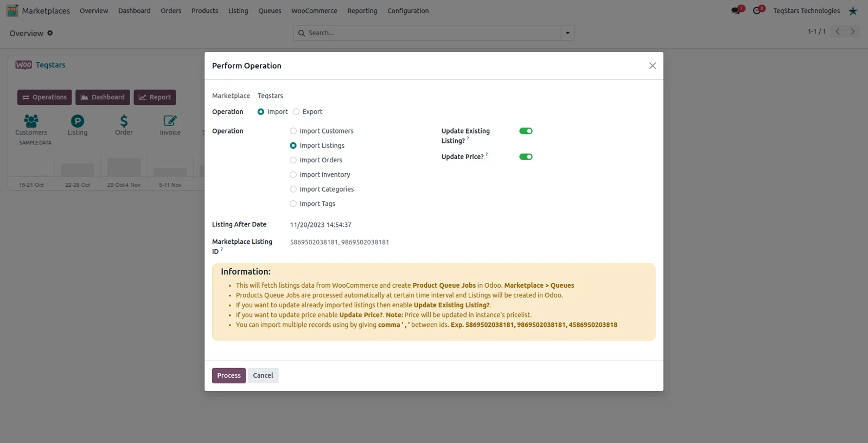The image size is (868, 443).
Task: Open TeqStars Technologies user menu
Action: 806,11
